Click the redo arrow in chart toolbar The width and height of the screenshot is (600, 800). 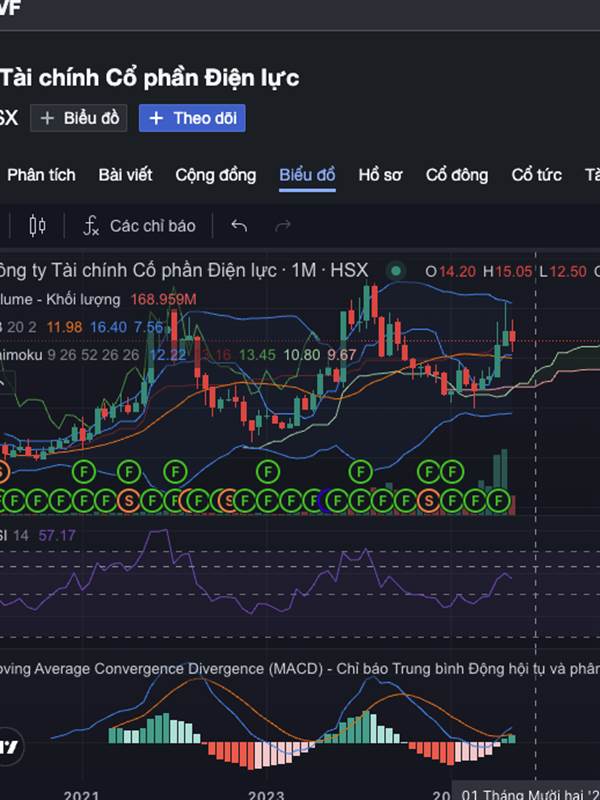[283, 226]
